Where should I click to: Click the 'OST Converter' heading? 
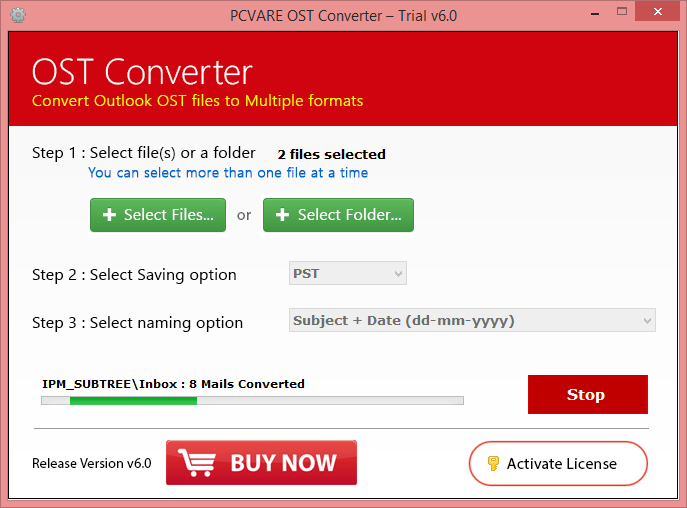(142, 72)
